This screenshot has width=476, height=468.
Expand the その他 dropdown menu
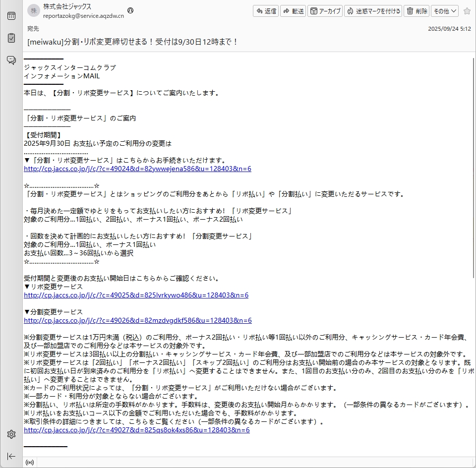click(x=445, y=11)
